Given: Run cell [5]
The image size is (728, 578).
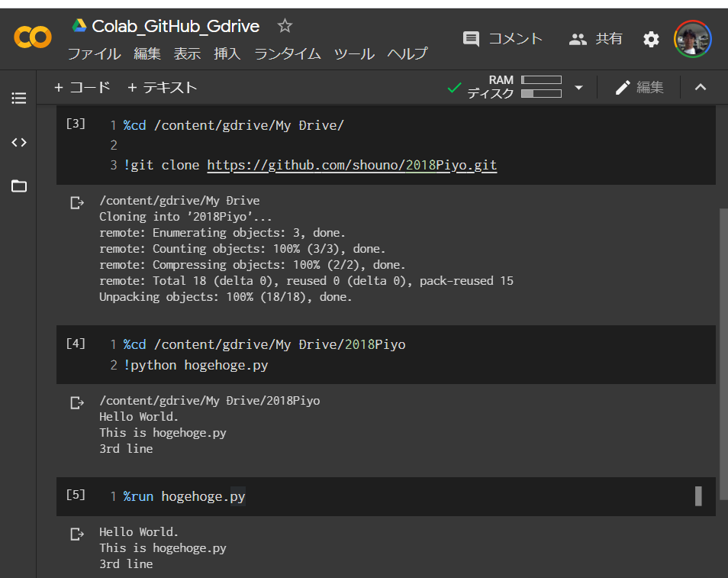Looking at the screenshot, I should tap(76, 495).
